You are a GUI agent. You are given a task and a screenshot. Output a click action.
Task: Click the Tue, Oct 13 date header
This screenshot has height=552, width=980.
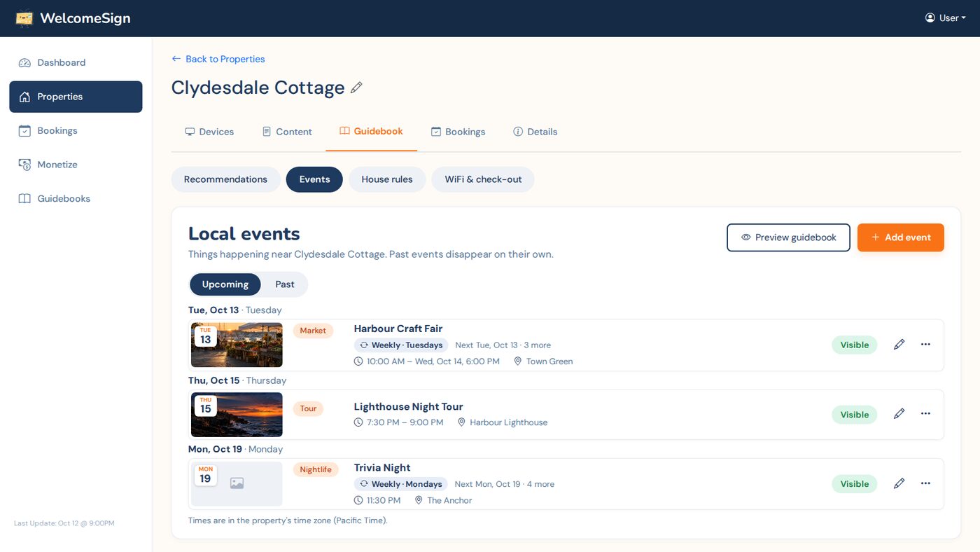(235, 310)
